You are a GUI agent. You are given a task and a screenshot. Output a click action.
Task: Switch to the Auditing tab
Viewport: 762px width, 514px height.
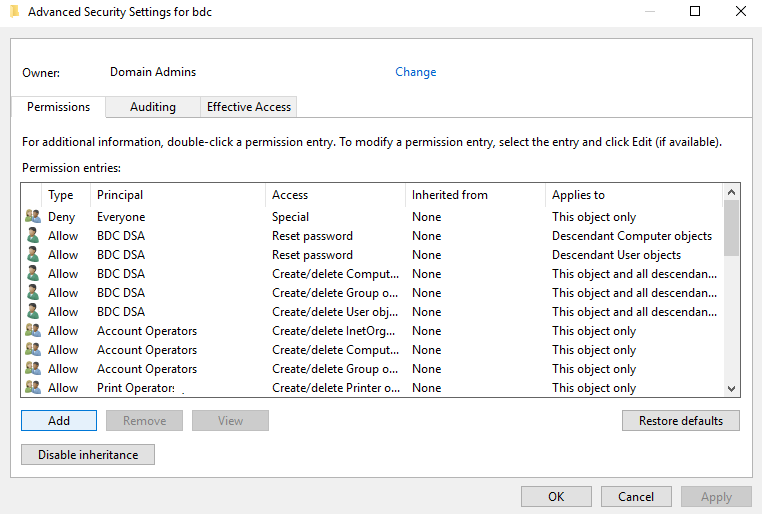click(152, 107)
